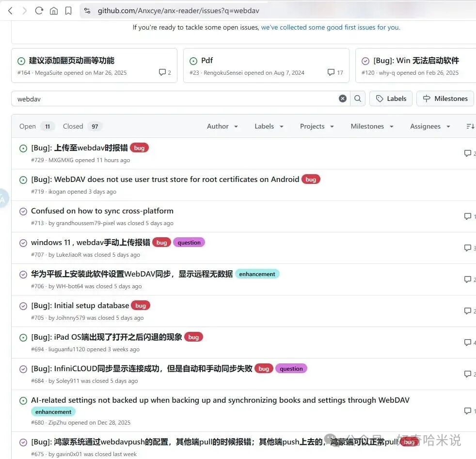Open the 17 comments on the Pdf issue
476x459 pixels.
tap(335, 72)
